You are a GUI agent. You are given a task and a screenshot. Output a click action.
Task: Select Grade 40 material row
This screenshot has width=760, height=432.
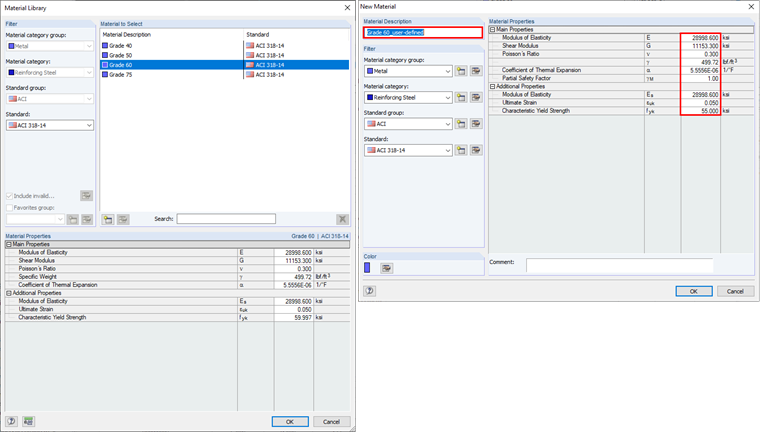point(224,46)
